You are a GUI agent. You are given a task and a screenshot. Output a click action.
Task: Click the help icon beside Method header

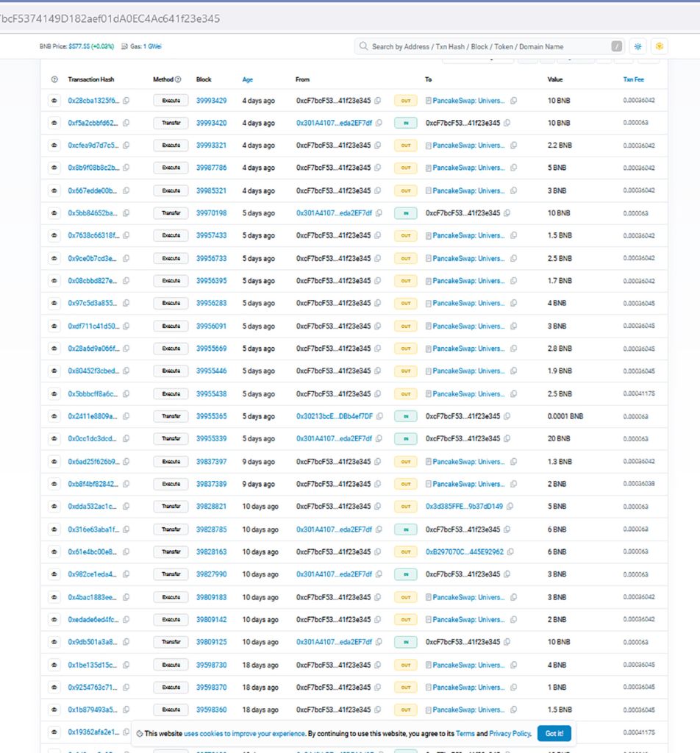(x=178, y=79)
